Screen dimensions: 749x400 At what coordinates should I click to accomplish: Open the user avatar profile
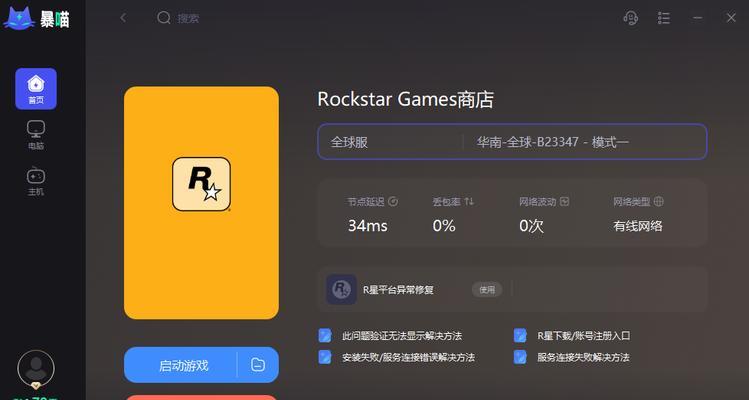point(36,369)
